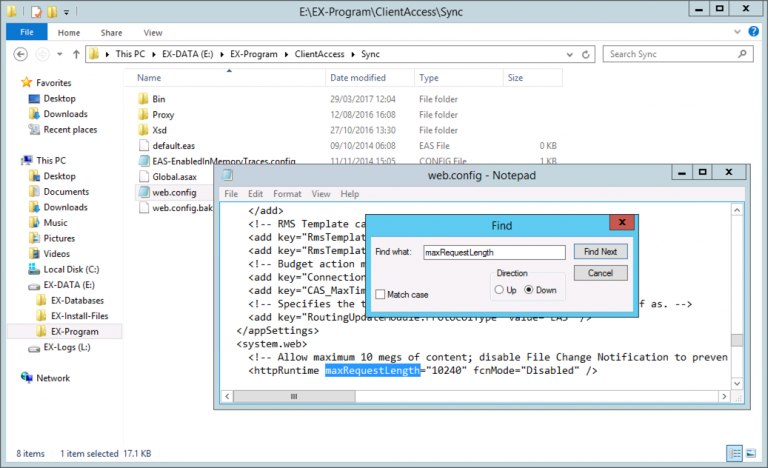Select the Down direction radio button
768x468 pixels.
[x=530, y=290]
